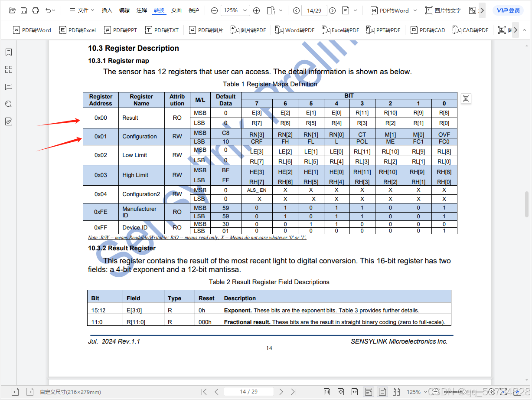The image size is (532, 400).
Task: Open the 文件 file menu
Action: coord(83,10)
